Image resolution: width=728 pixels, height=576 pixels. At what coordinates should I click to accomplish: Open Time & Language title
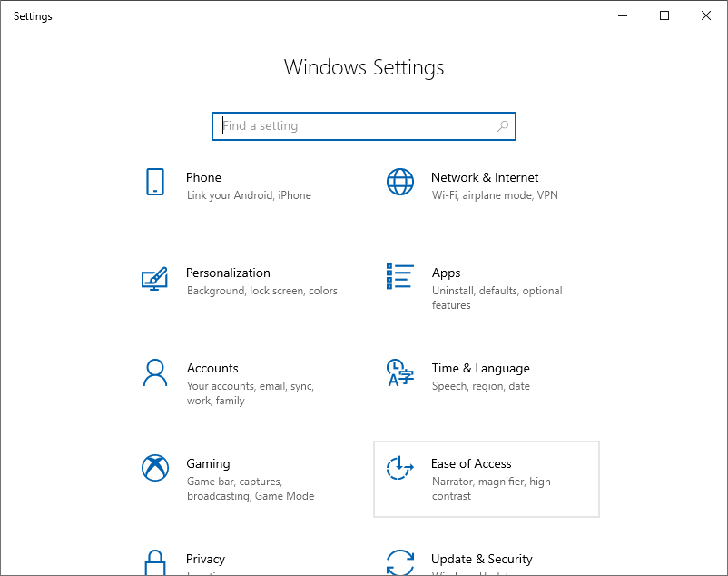click(480, 368)
